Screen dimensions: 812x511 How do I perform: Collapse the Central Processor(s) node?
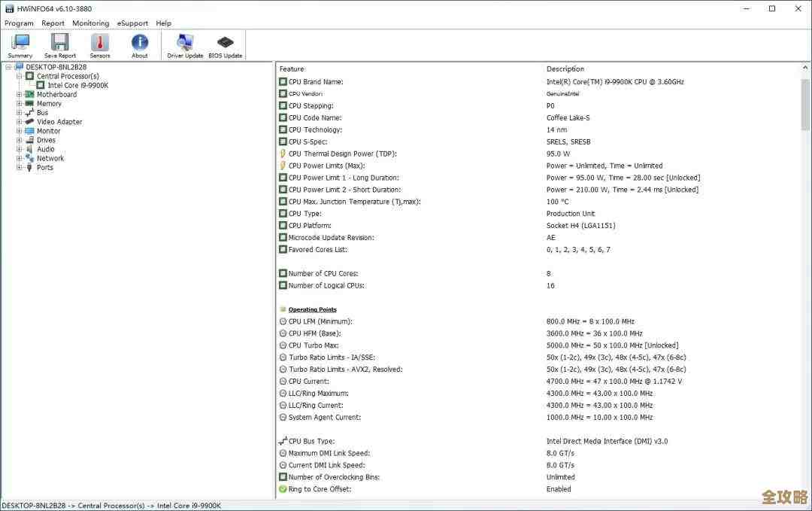tap(20, 76)
